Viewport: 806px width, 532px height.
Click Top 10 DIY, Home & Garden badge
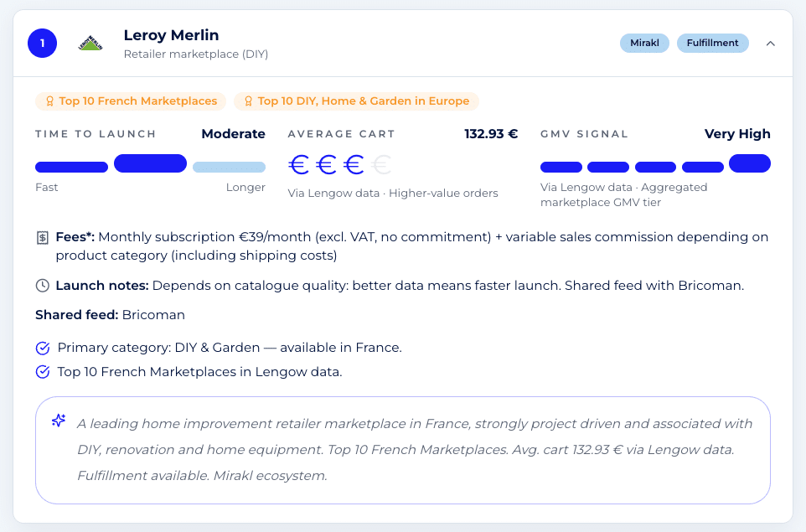pyautogui.click(x=356, y=101)
